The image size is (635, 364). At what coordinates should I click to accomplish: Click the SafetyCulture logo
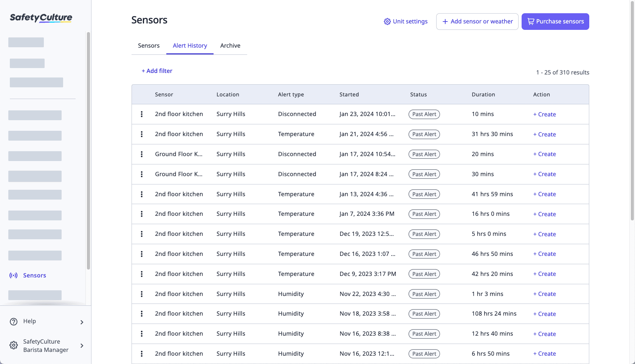[40, 17]
